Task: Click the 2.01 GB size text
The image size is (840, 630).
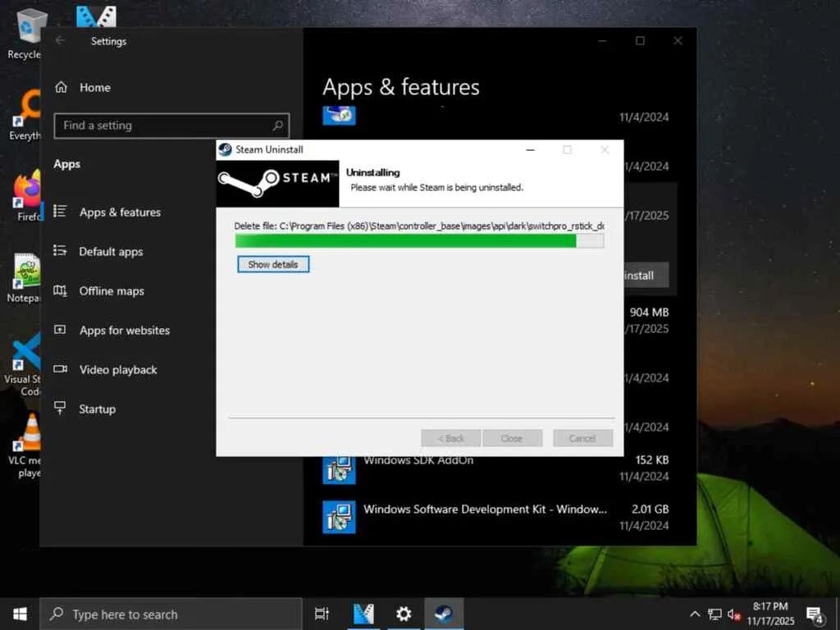Action: coord(650,509)
